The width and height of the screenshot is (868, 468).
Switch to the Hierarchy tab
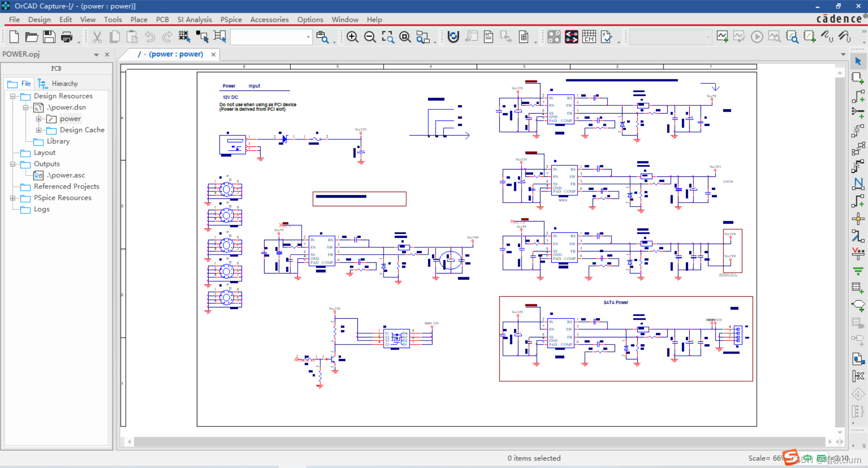pos(65,83)
